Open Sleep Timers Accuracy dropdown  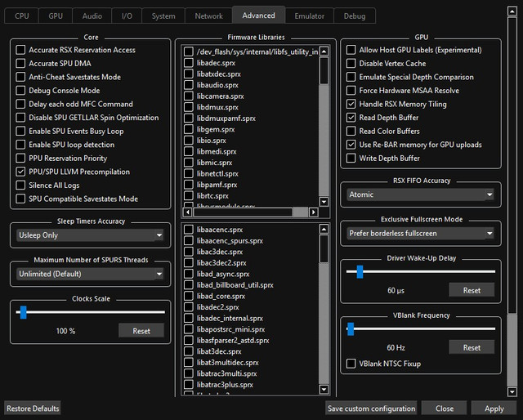tap(90, 235)
